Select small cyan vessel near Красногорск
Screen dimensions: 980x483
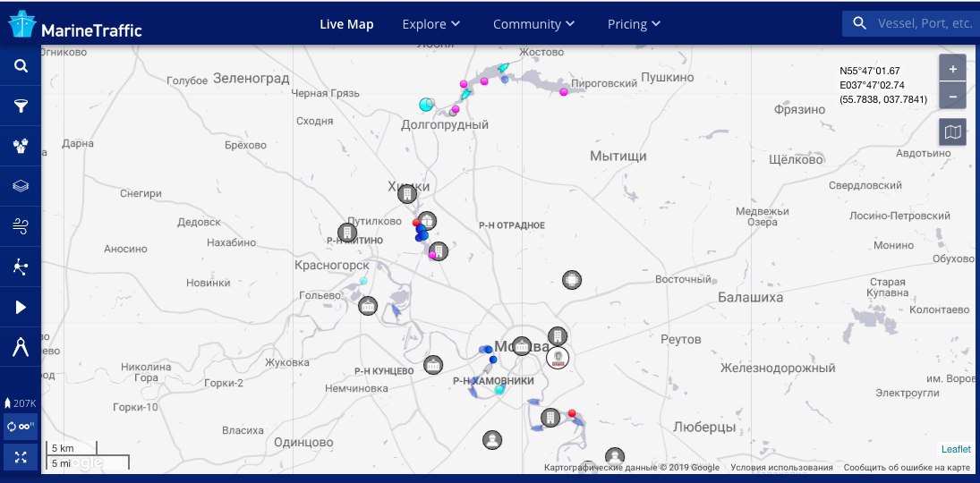click(363, 281)
